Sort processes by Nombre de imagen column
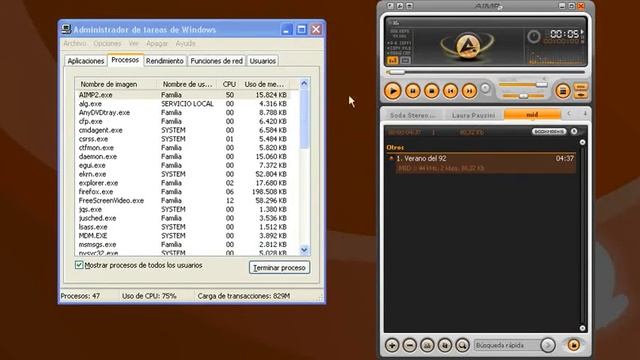 pyautogui.click(x=116, y=84)
